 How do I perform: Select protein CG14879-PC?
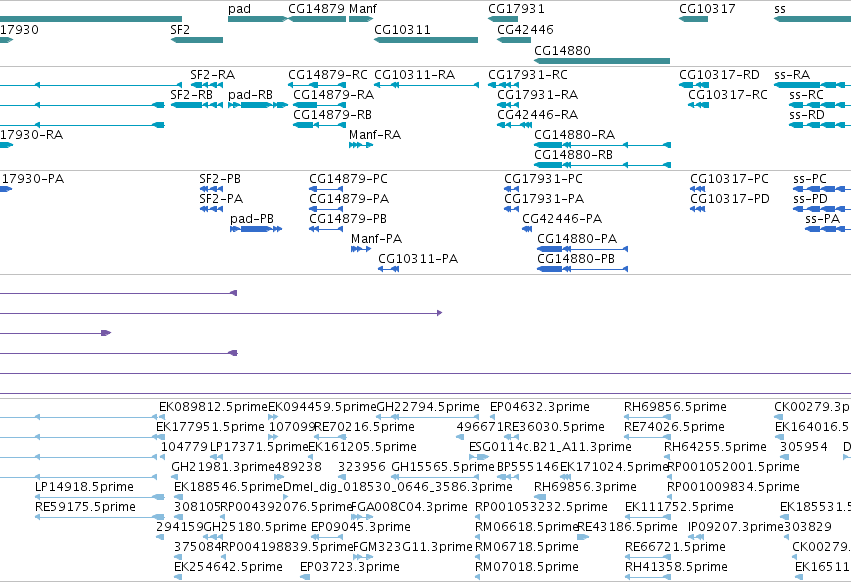coord(326,189)
